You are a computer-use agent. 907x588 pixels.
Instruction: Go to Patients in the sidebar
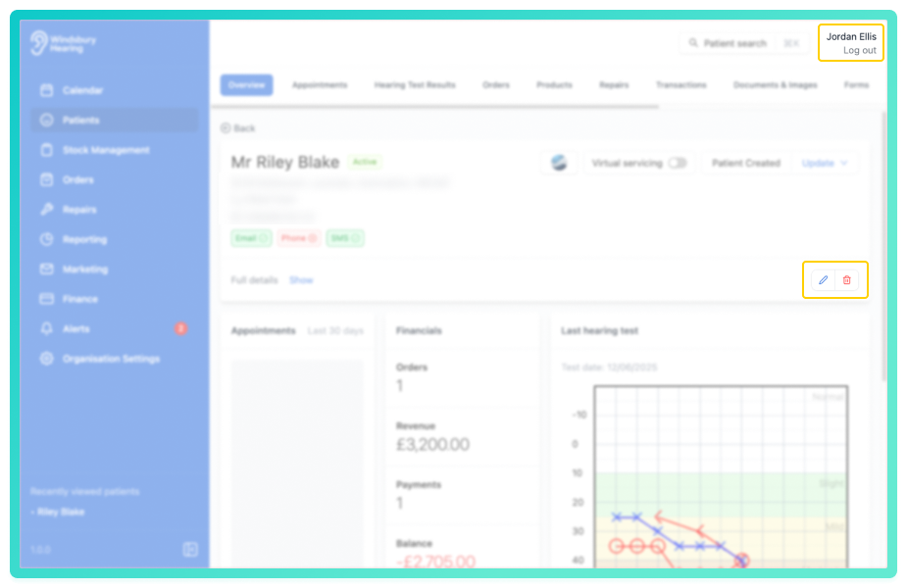point(114,120)
